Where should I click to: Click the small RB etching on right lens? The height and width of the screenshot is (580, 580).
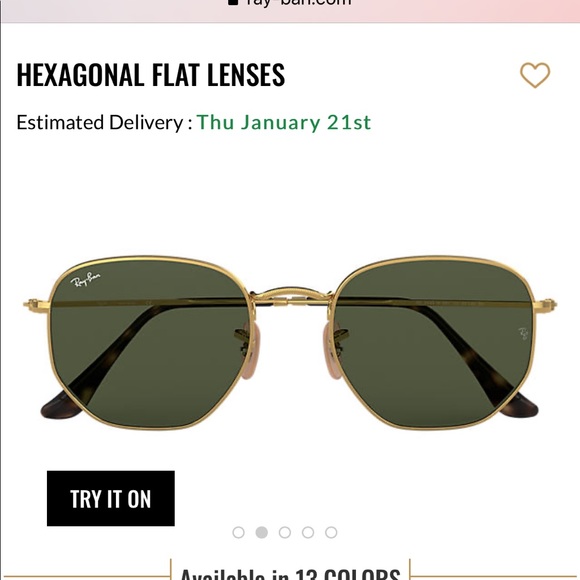(x=523, y=333)
